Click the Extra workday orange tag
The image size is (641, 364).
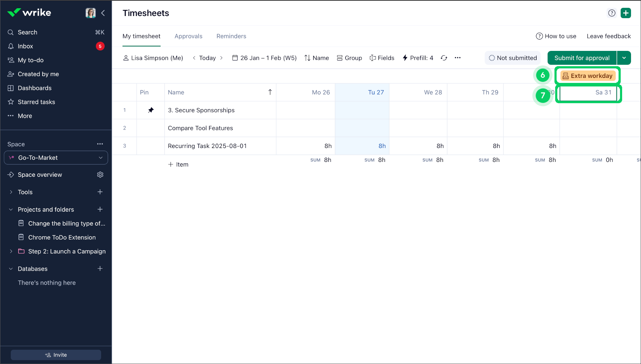(588, 76)
